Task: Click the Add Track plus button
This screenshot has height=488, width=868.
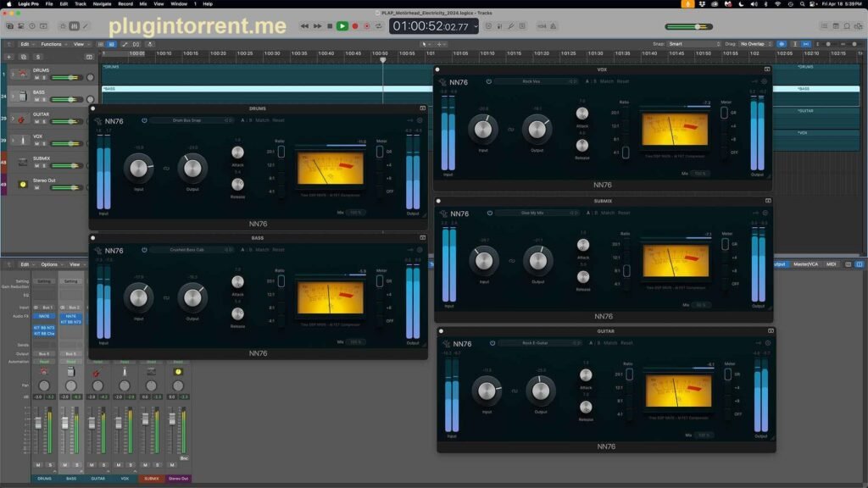Action: [x=8, y=57]
